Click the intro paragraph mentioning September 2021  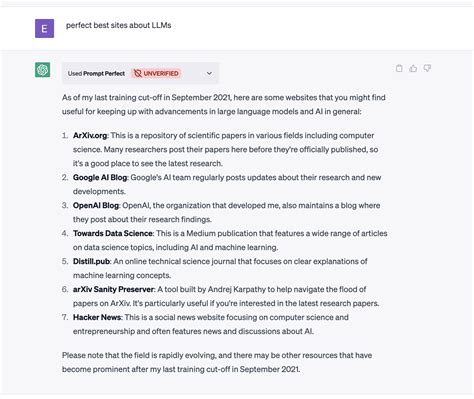224,104
